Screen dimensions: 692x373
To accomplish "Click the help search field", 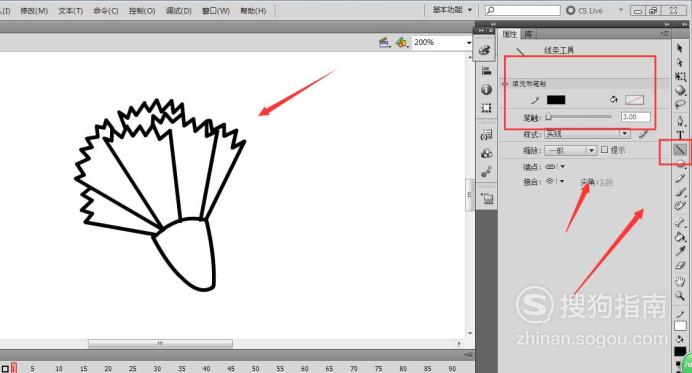I will (x=523, y=10).
